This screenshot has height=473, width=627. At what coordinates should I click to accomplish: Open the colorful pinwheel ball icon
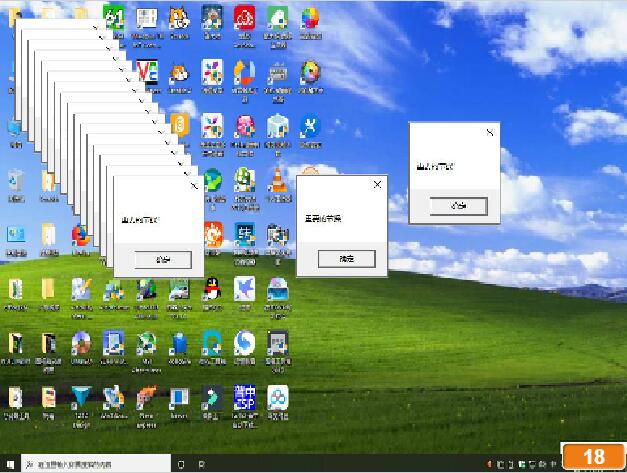point(310,18)
